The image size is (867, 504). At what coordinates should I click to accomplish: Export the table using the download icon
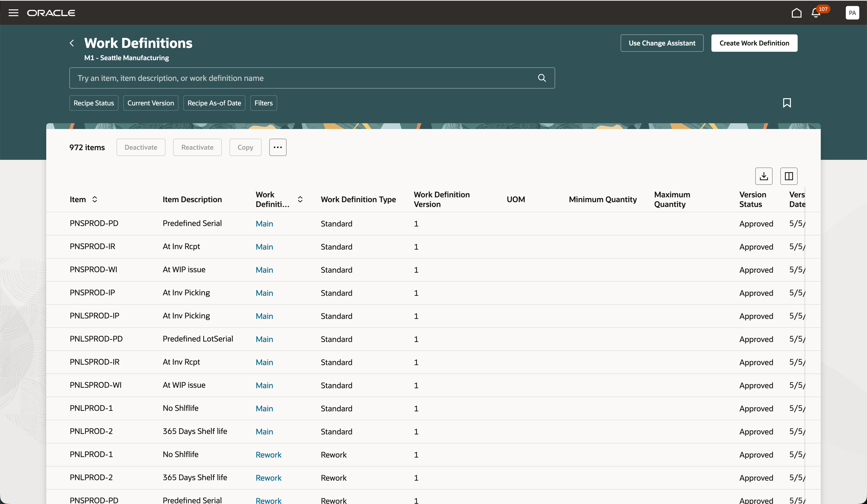coord(763,176)
